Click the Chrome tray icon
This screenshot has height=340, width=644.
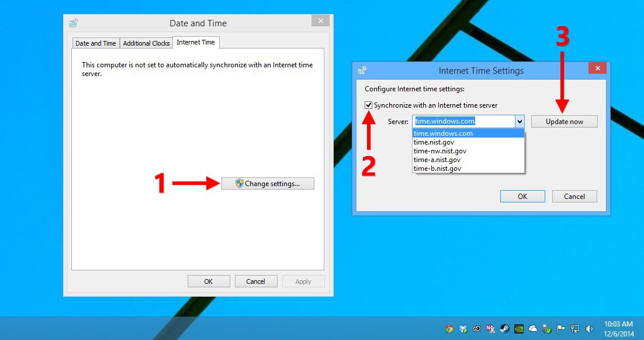pos(449,328)
